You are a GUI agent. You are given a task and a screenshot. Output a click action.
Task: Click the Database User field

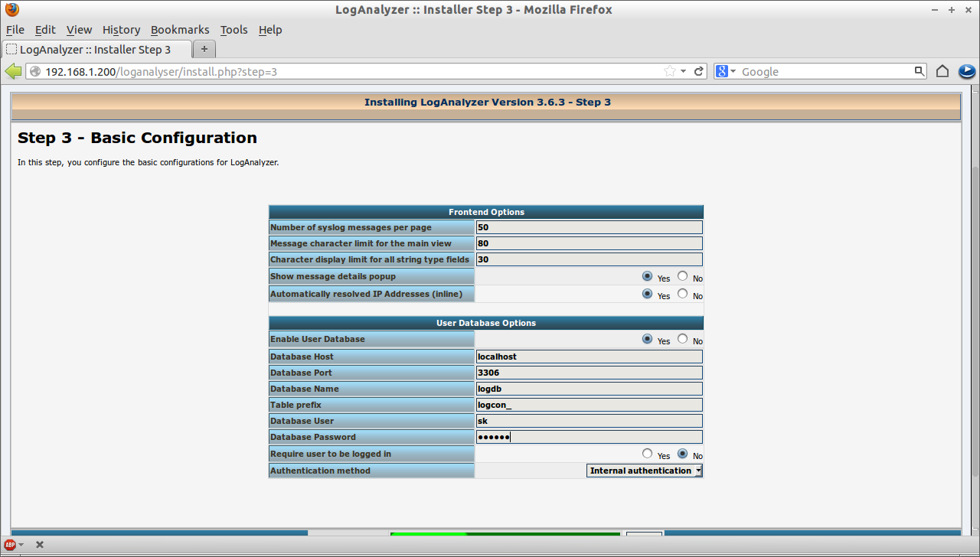pos(589,421)
